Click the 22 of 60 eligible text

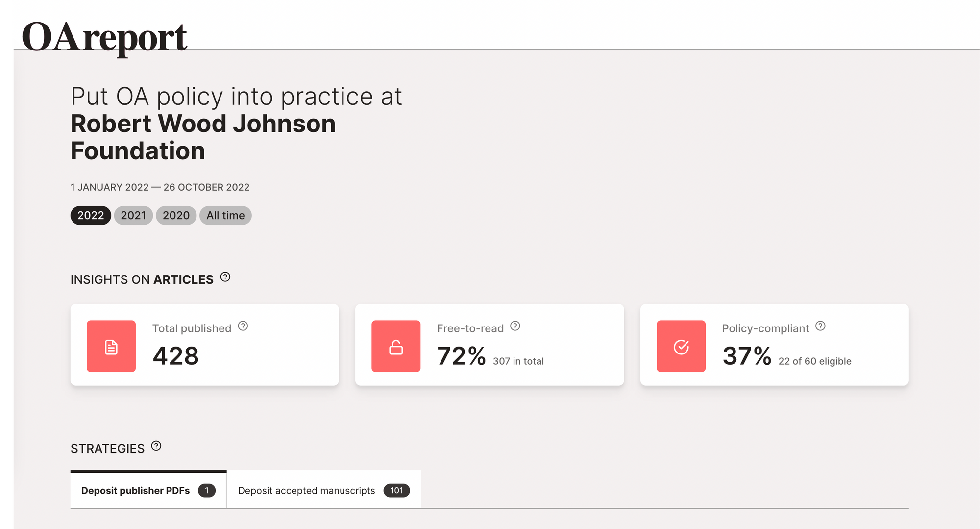click(x=814, y=361)
